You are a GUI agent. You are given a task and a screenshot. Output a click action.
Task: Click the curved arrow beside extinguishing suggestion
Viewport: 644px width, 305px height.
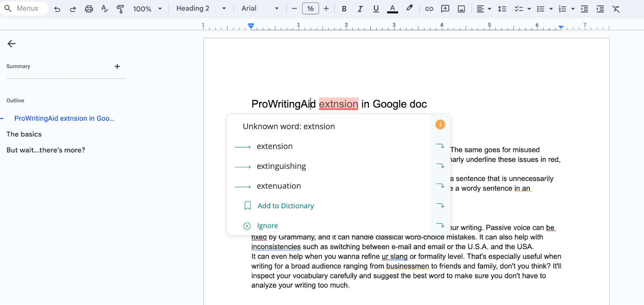(440, 166)
